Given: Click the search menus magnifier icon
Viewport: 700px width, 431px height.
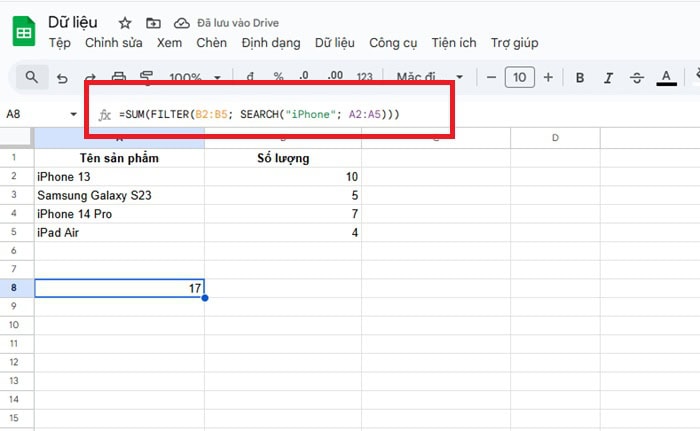Looking at the screenshot, I should tap(32, 77).
